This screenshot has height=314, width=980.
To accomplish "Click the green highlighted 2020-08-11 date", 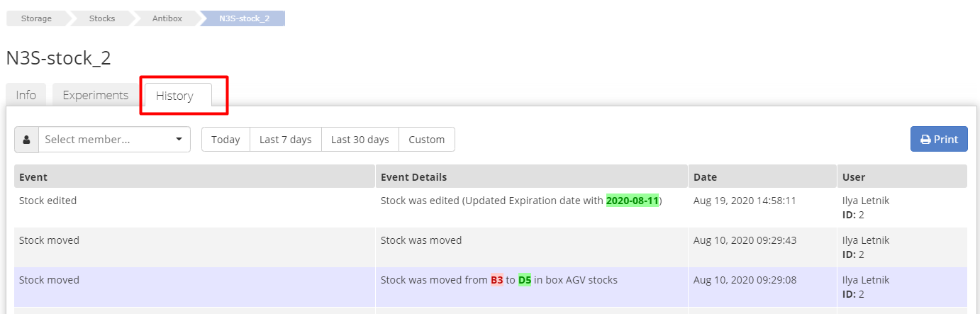I will click(632, 201).
